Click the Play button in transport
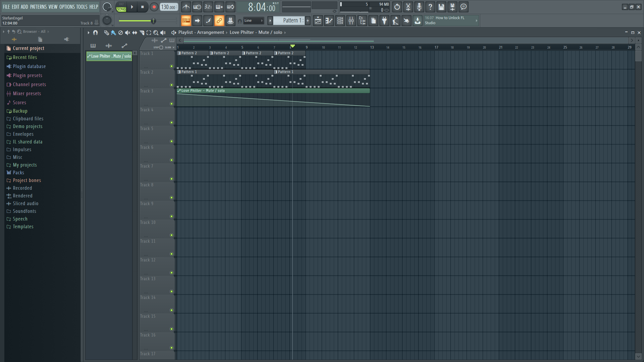Viewport: 644px width, 362px height. (132, 7)
